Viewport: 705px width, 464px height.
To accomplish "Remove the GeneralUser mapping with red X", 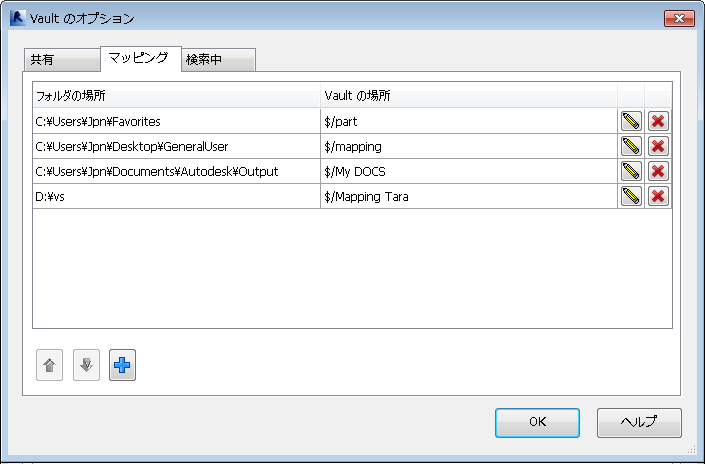I will pos(658,146).
